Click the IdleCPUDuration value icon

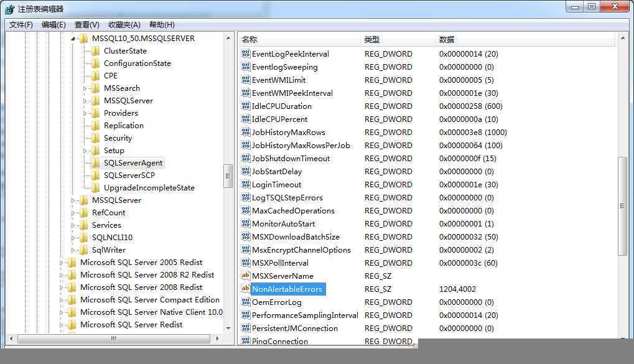(245, 106)
